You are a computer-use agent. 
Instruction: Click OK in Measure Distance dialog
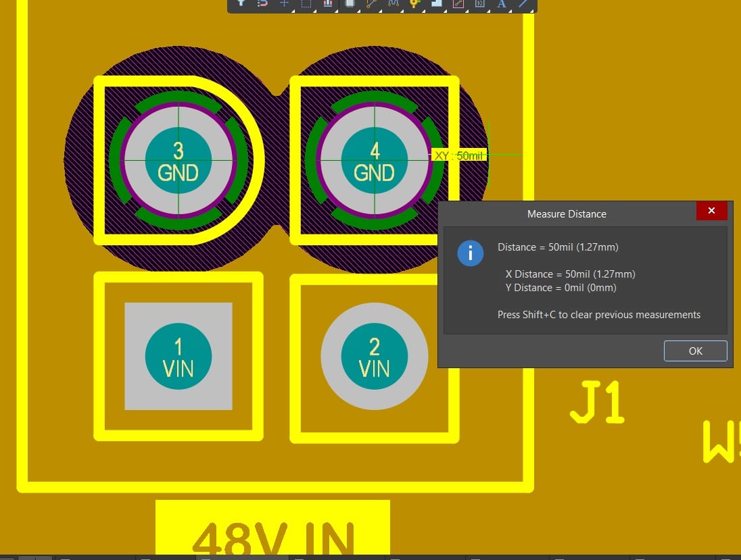(x=695, y=351)
